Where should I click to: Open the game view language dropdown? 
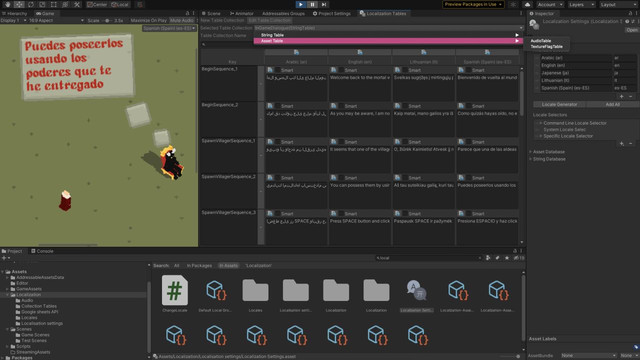pos(169,28)
